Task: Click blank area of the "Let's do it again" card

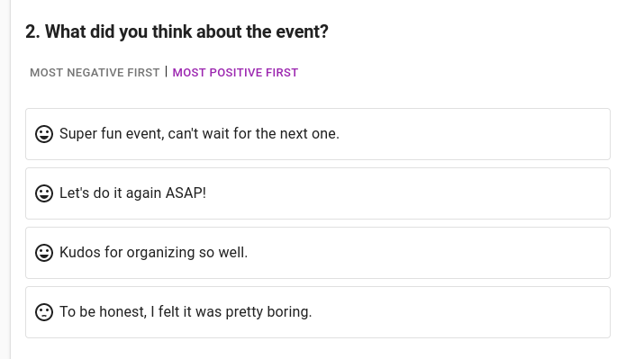Action: click(411, 193)
